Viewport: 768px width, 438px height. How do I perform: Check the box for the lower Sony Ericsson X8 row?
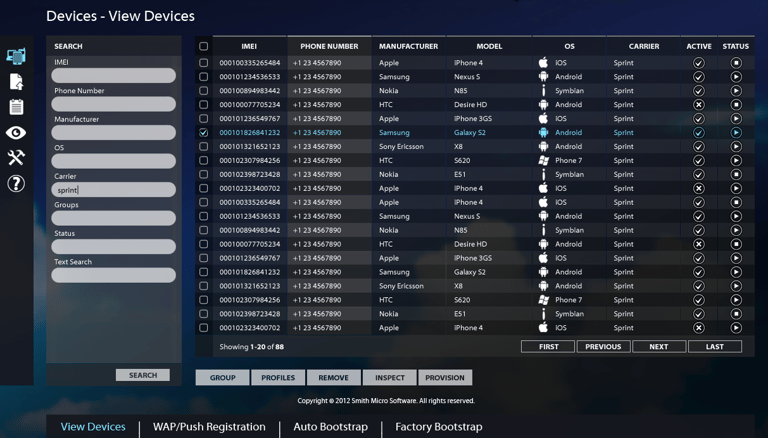[203, 286]
